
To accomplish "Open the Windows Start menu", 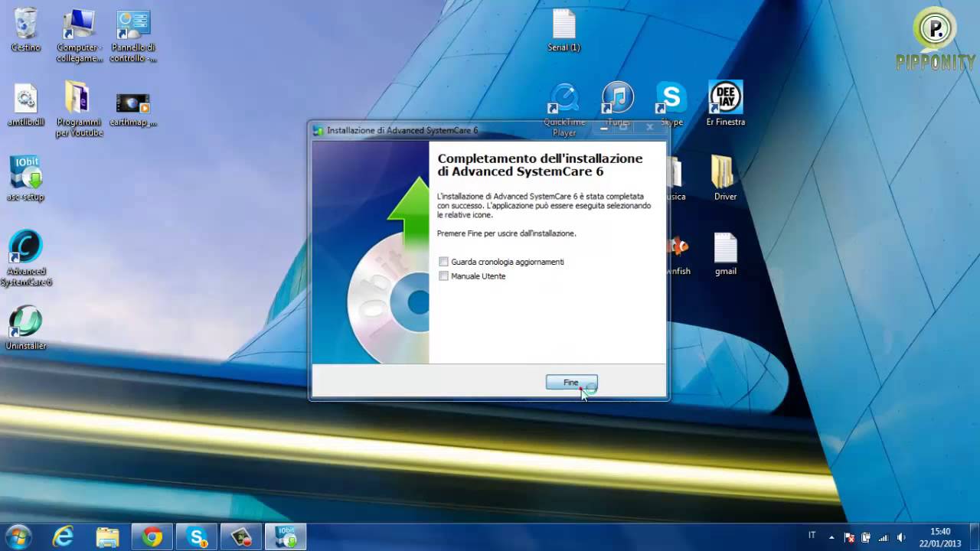I will [x=17, y=537].
